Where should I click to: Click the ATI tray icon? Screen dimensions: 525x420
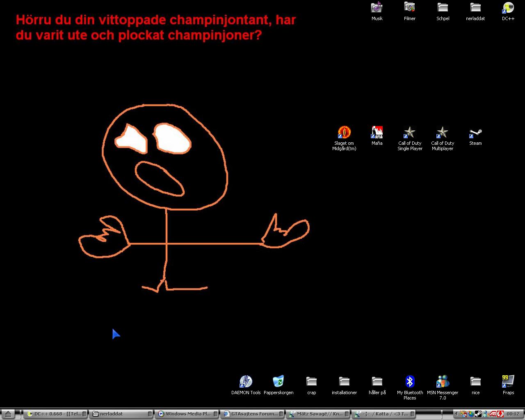point(493,414)
